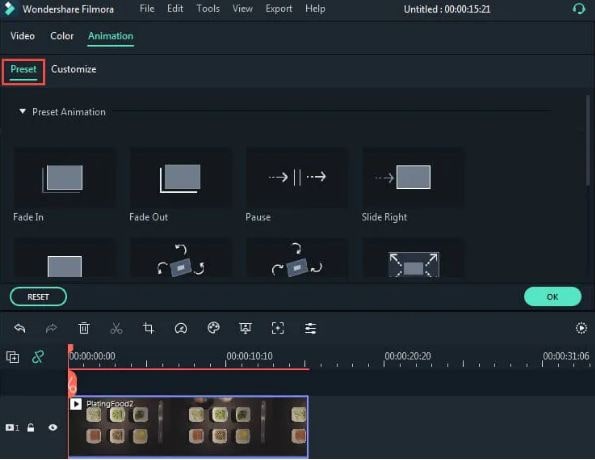Hide track 1 with the eye icon
Image resolution: width=595 pixels, height=460 pixels.
pyautogui.click(x=53, y=428)
